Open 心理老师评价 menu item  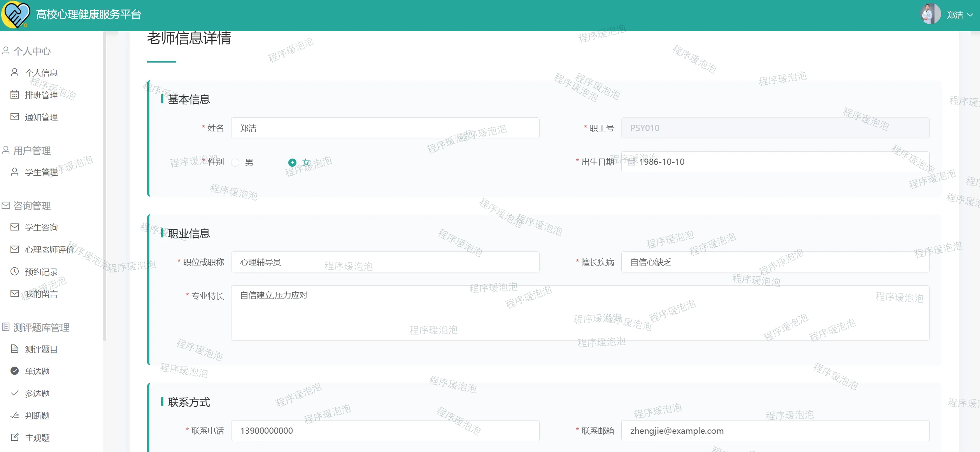49,250
